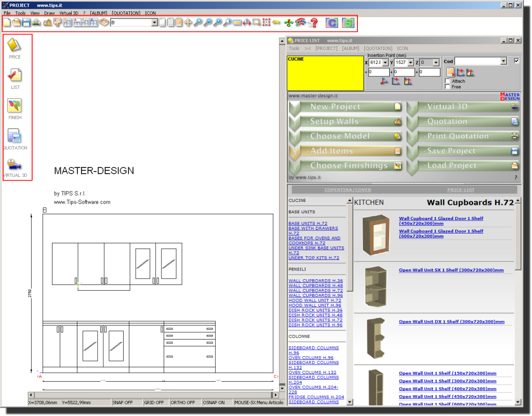532x416 pixels.
Task: Click the yellow CUCINE color box
Action: click(325, 73)
